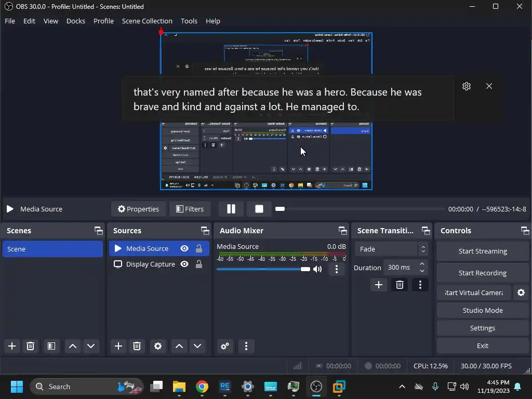The width and height of the screenshot is (532, 399).
Task: Open Audio Mixer bottom options menu
Action: pos(246,346)
